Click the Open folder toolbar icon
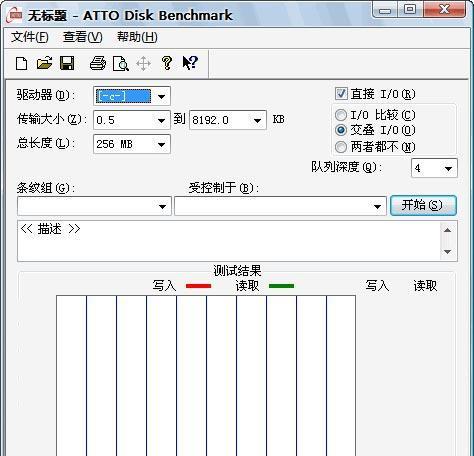The image size is (474, 456). click(x=44, y=63)
